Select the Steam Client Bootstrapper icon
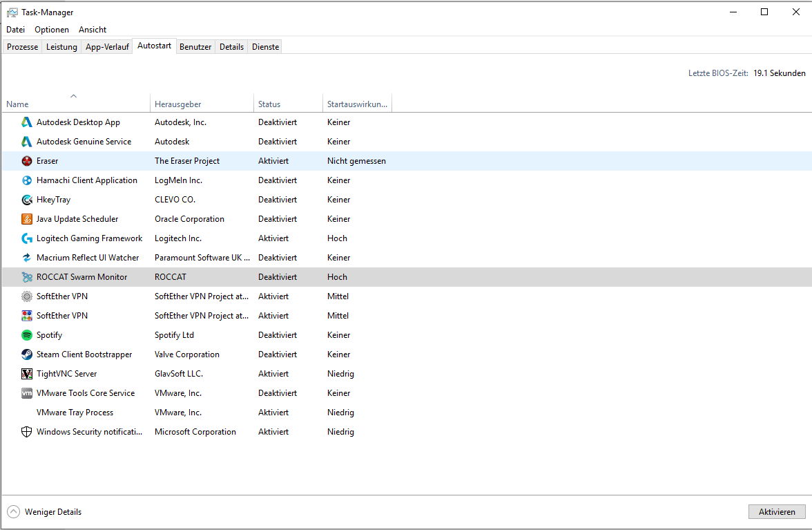The image size is (812, 530). point(27,354)
